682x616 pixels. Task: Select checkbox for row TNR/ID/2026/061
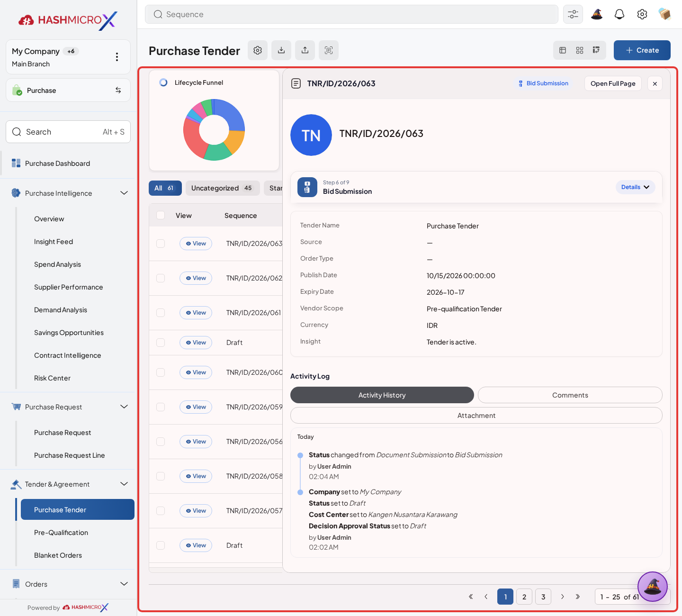pos(161,313)
